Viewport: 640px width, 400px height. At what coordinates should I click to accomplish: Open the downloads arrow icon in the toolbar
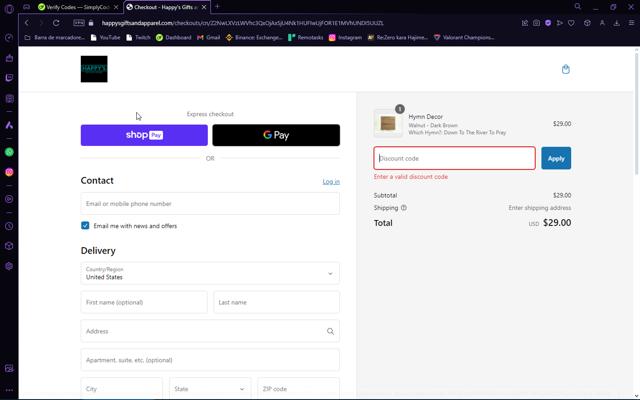pos(617,23)
